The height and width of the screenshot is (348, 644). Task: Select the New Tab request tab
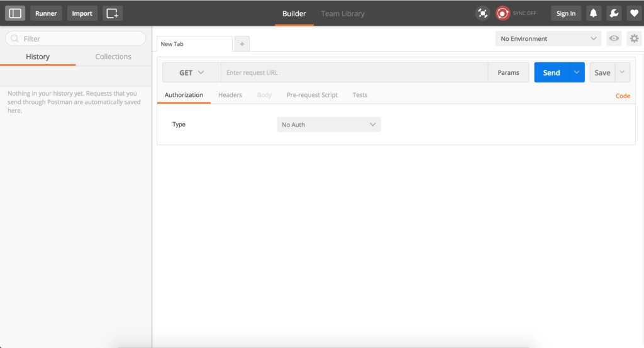[195, 43]
